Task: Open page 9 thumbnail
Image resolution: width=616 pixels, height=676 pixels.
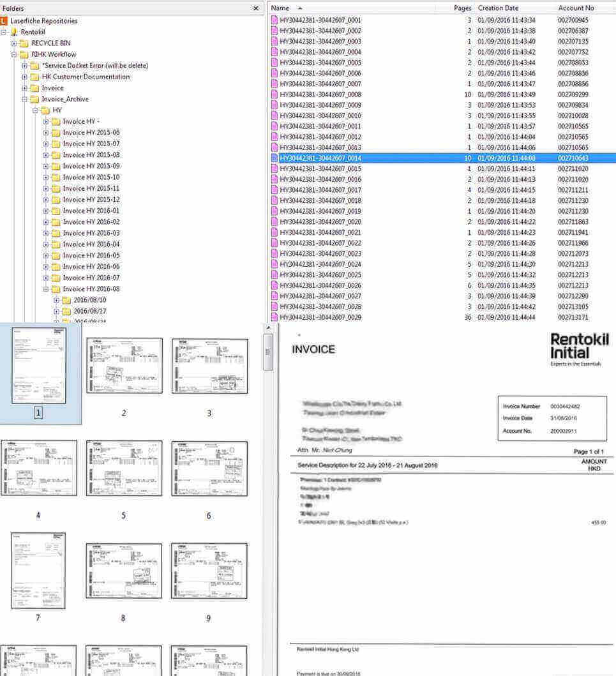Action: 209,571
